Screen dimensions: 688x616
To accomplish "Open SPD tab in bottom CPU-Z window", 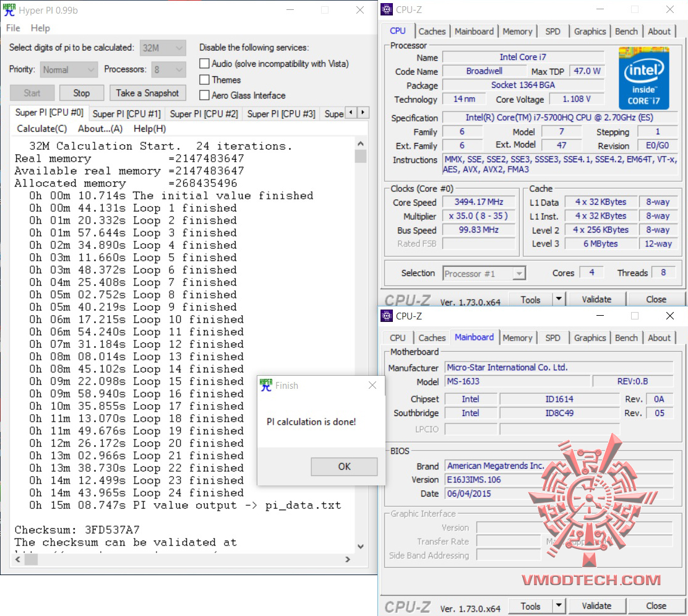I will click(553, 337).
